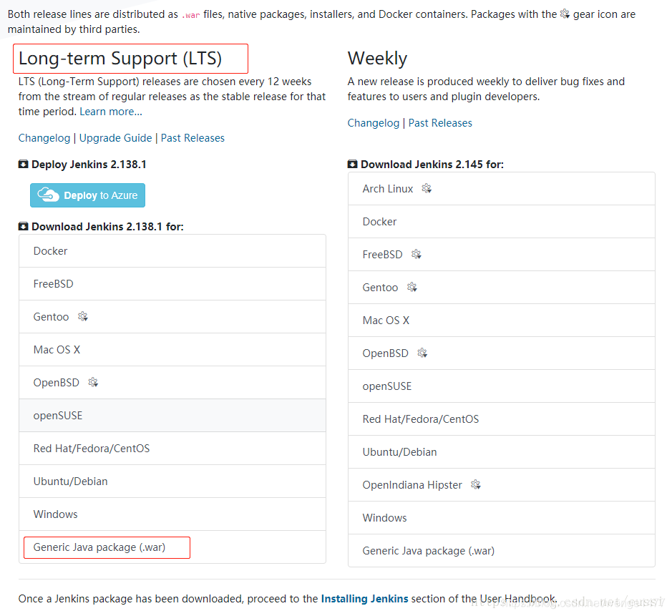672x616 pixels.
Task: Select FreeBSD under Weekly 2.145 downloads
Action: [502, 255]
